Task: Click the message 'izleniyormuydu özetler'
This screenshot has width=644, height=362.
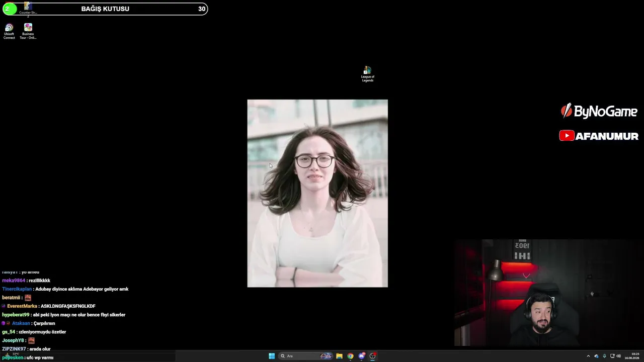Action: click(x=42, y=332)
